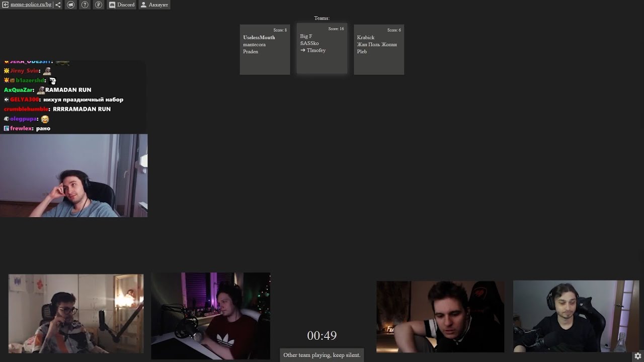This screenshot has height=362, width=644.
Task: Click the emote in AxQuaZar's message
Action: [41, 90]
